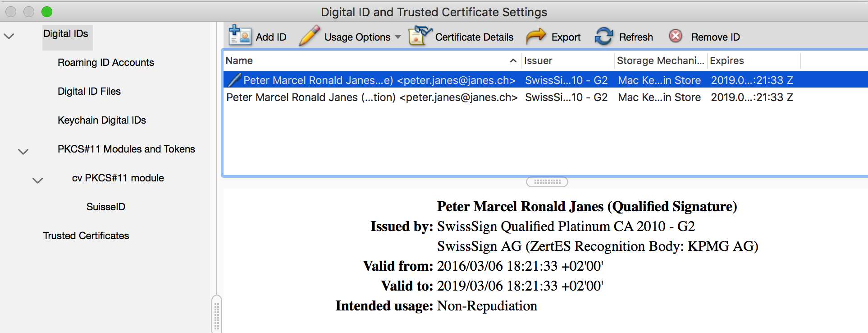Select Digital ID Files in sidebar
Image resolution: width=868 pixels, height=333 pixels.
click(x=89, y=92)
